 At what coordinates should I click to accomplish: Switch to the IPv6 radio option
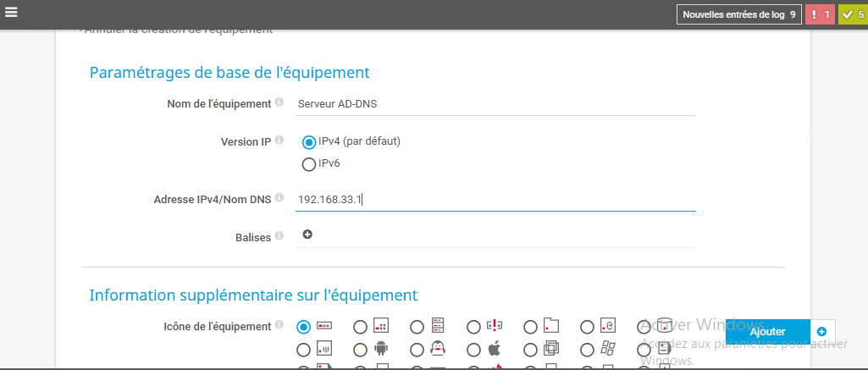[x=309, y=164]
